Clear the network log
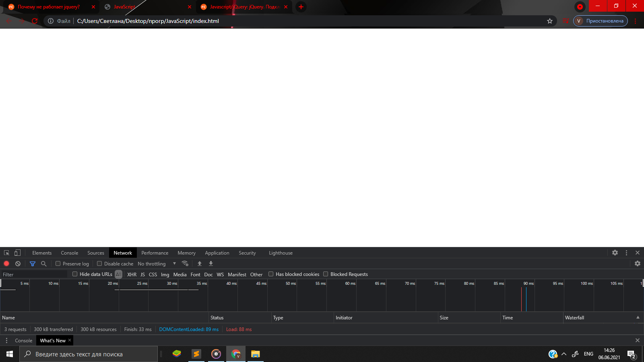 (x=18, y=264)
